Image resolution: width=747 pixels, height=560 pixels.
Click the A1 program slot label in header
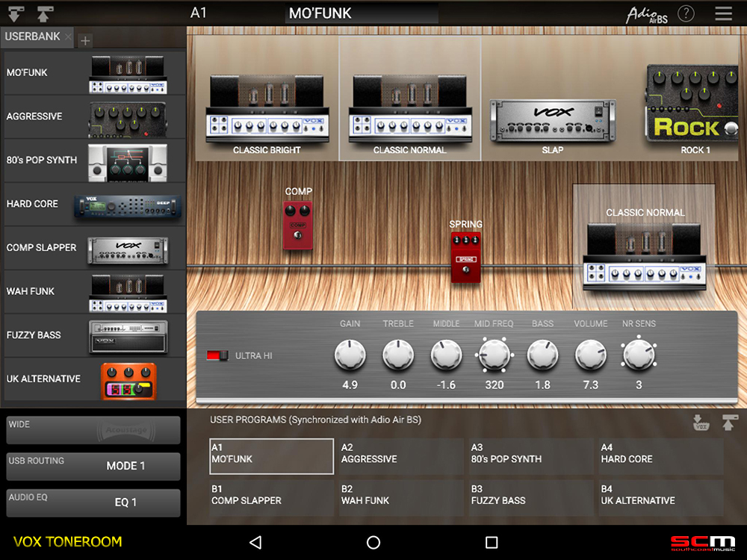199,13
